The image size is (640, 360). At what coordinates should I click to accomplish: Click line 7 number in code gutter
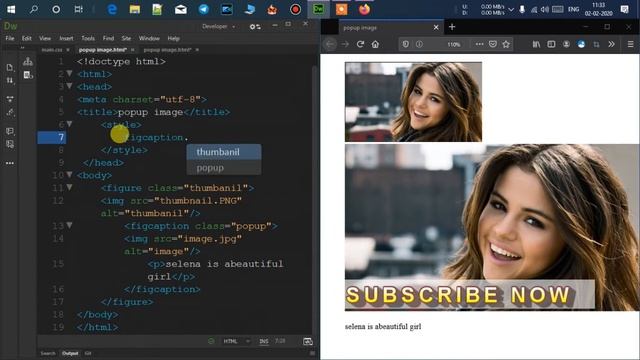tap(61, 137)
